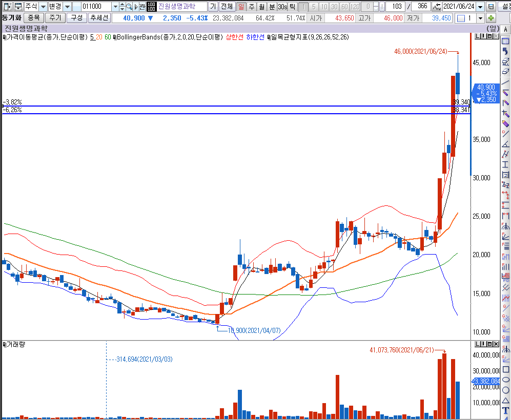511x420 pixels.
Task: Open the chart count 1 dropdown
Action: [x=480, y=18]
